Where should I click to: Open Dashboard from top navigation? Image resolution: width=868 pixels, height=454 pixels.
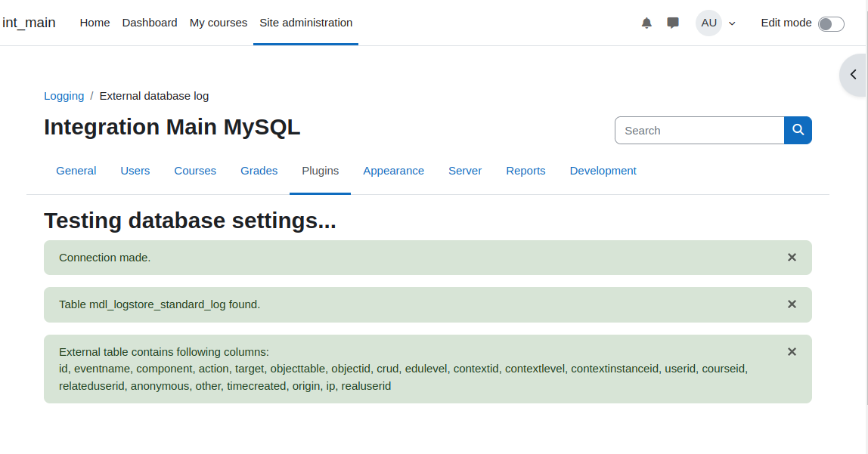coord(150,23)
